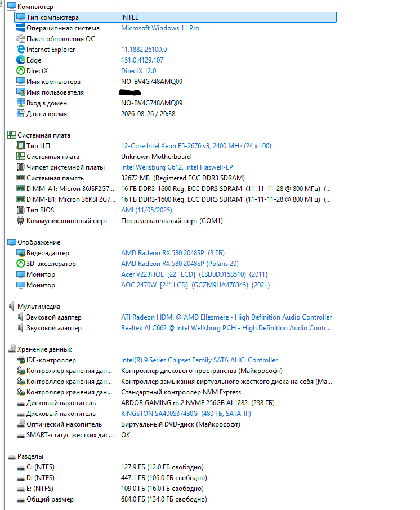Click the Видеоадаптер icon
420x510 pixels.
click(x=20, y=253)
